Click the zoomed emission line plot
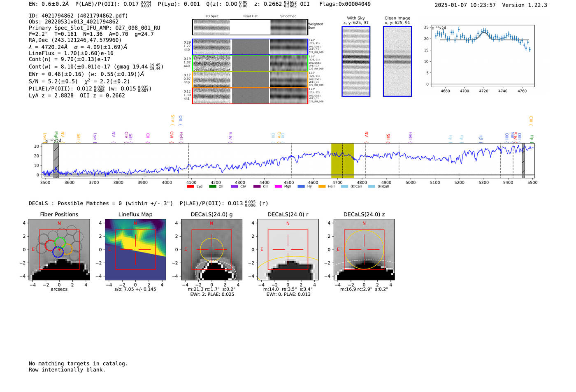This screenshot has height=392, width=576. 482,56
